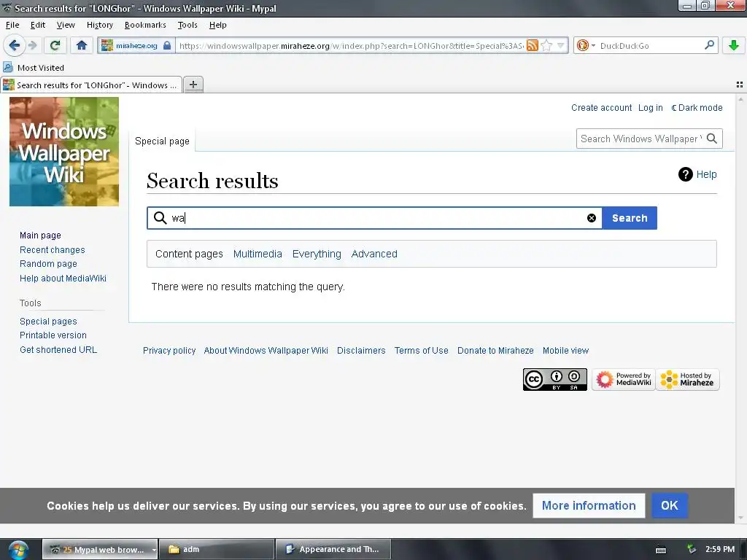The width and height of the screenshot is (747, 560).
Task: Open a Random page
Action: [x=48, y=264]
